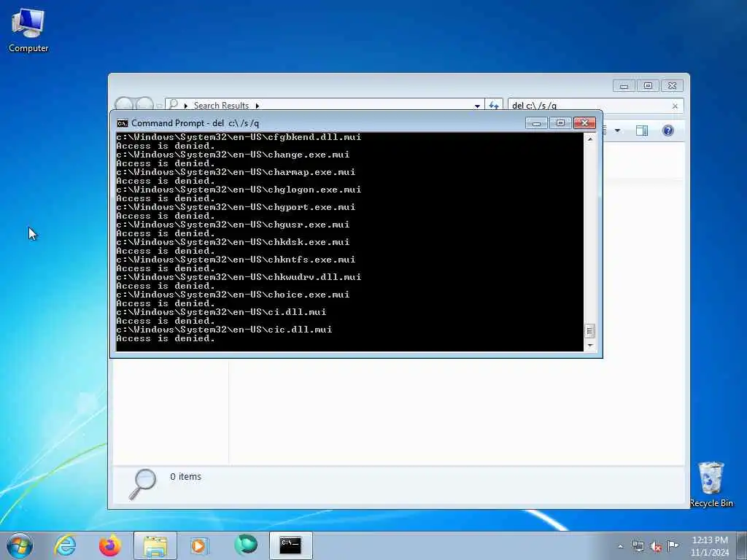This screenshot has height=560, width=747.
Task: Open the Action Center flag icon
Action: click(x=673, y=545)
